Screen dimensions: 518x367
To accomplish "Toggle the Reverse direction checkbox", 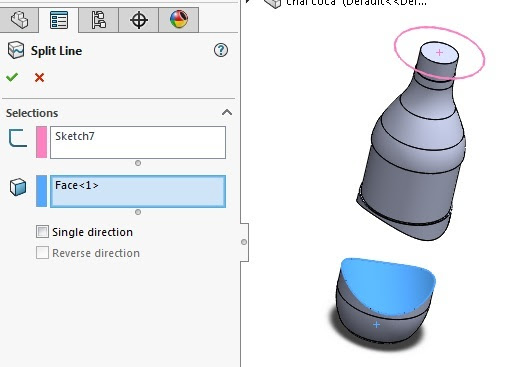I will click(x=42, y=253).
